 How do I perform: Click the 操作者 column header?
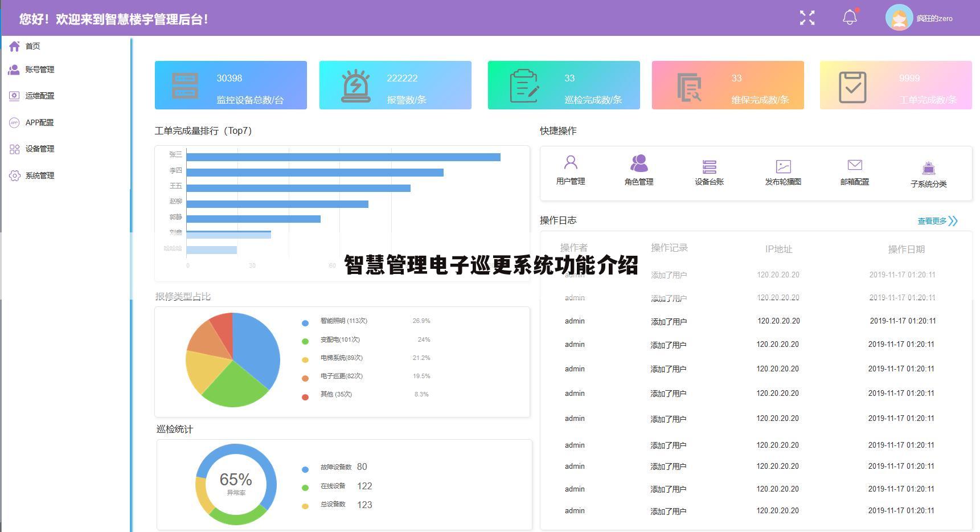coord(573,248)
